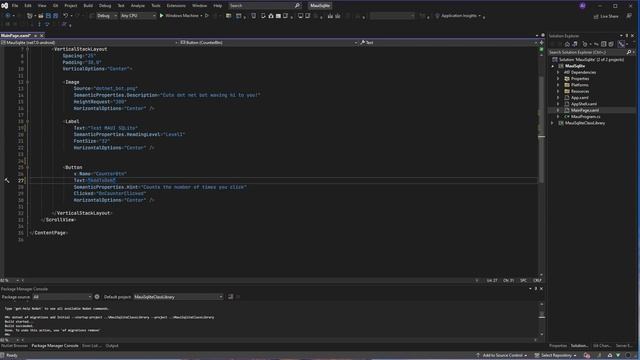Select MauiProgram.cs in Solution Explorer
Screen dimensions: 640x360
[585, 116]
